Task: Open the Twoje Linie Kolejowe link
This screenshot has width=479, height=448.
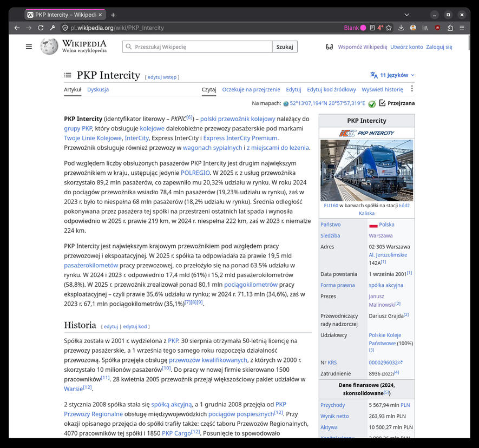Action: pyautogui.click(x=93, y=138)
